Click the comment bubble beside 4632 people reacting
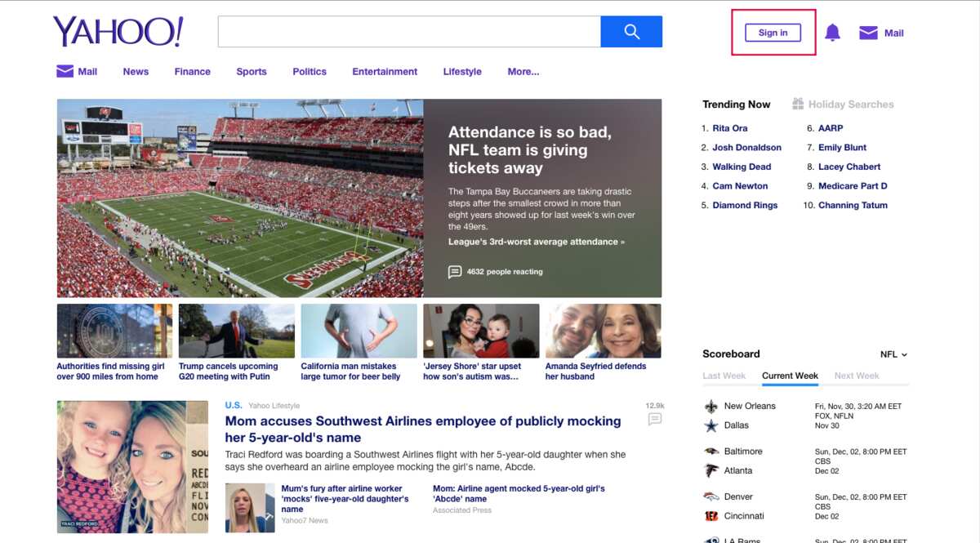This screenshot has height=543, width=980. 455,272
